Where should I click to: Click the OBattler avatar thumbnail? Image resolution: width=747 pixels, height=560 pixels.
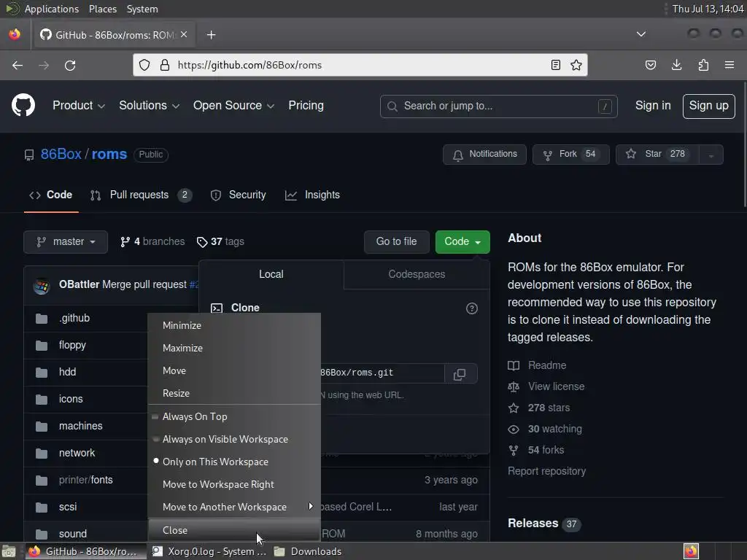coord(42,286)
